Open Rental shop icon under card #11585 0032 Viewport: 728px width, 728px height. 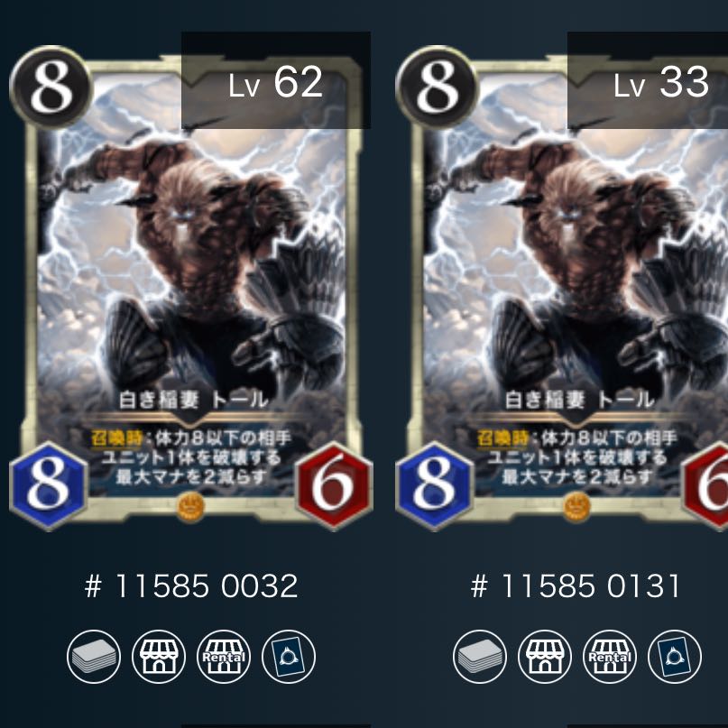224,657
